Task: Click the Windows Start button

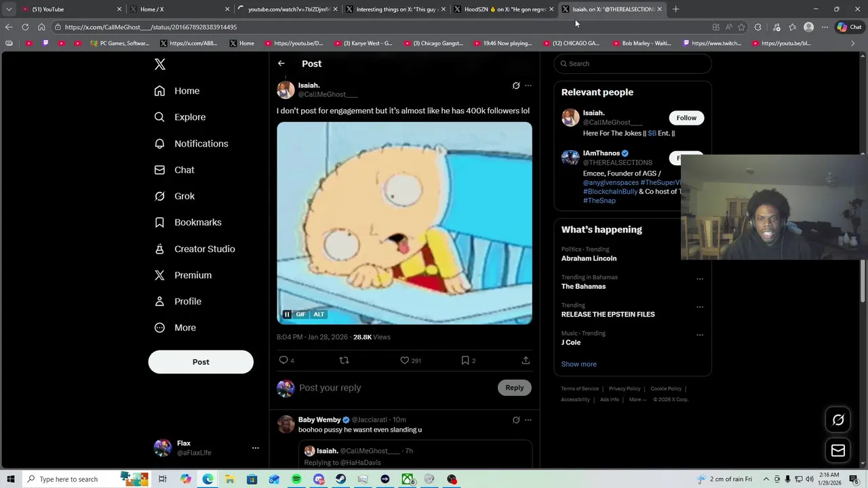Action: click(x=10, y=479)
